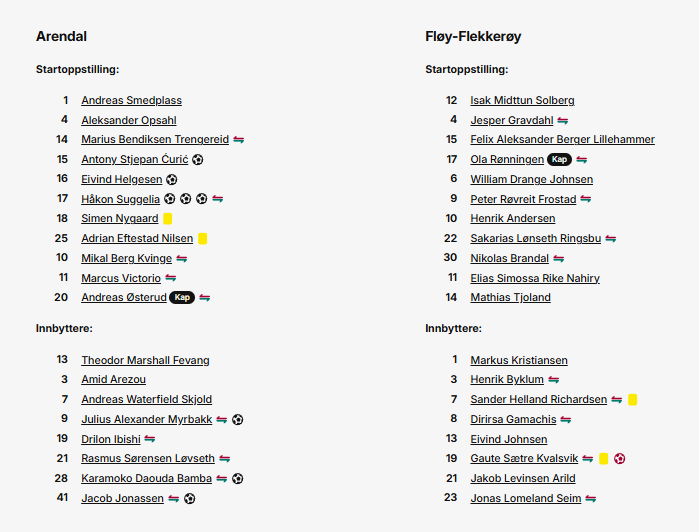Click the goal icon next to Jacob Jonassen
This screenshot has height=532, width=699.
click(190, 499)
